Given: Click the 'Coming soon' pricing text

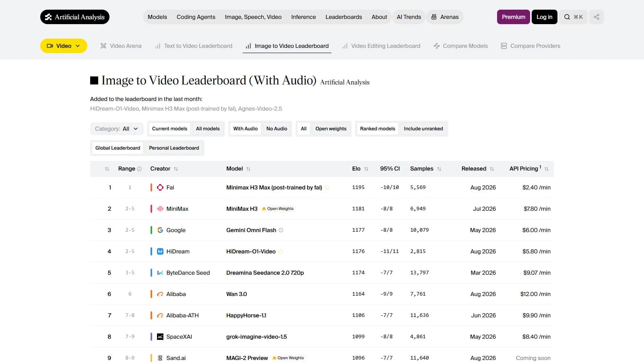Looking at the screenshot, I should coord(533,358).
